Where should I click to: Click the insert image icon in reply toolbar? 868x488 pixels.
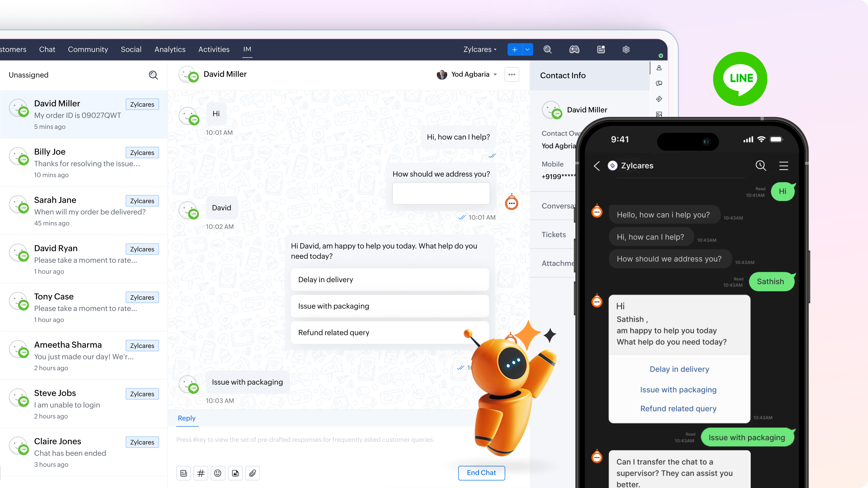pyautogui.click(x=235, y=473)
